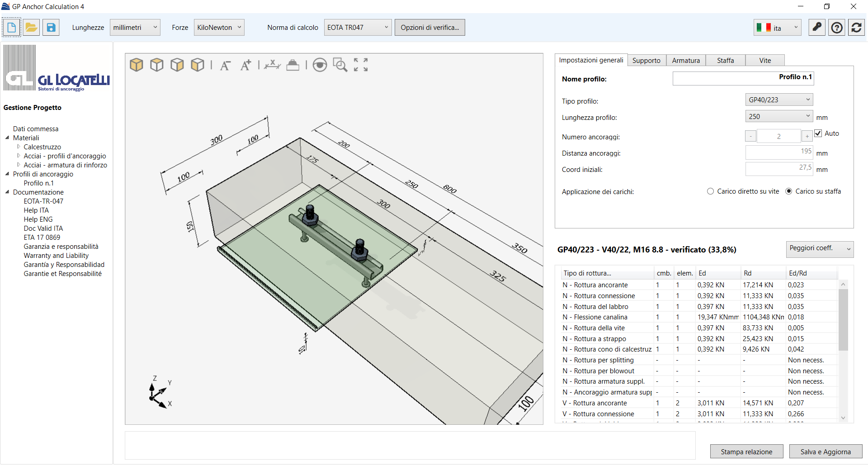Switch to Impostazioni generali tab
This screenshot has width=868, height=466.
(591, 60)
